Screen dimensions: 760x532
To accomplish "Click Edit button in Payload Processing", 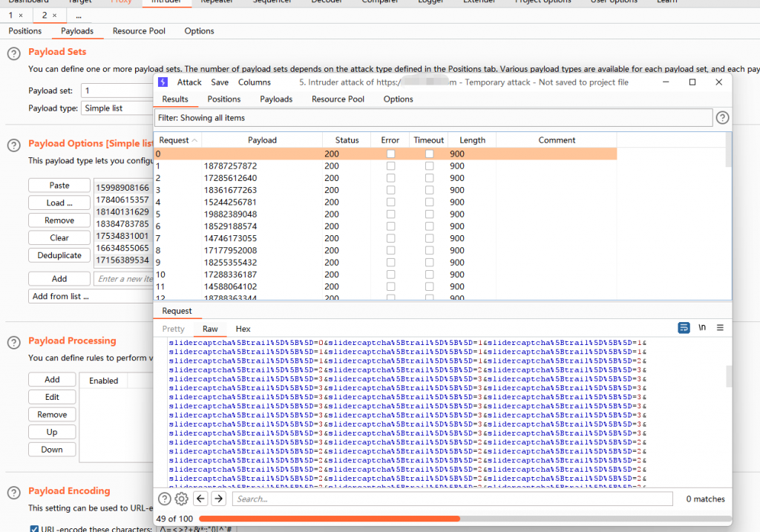I will click(x=52, y=397).
